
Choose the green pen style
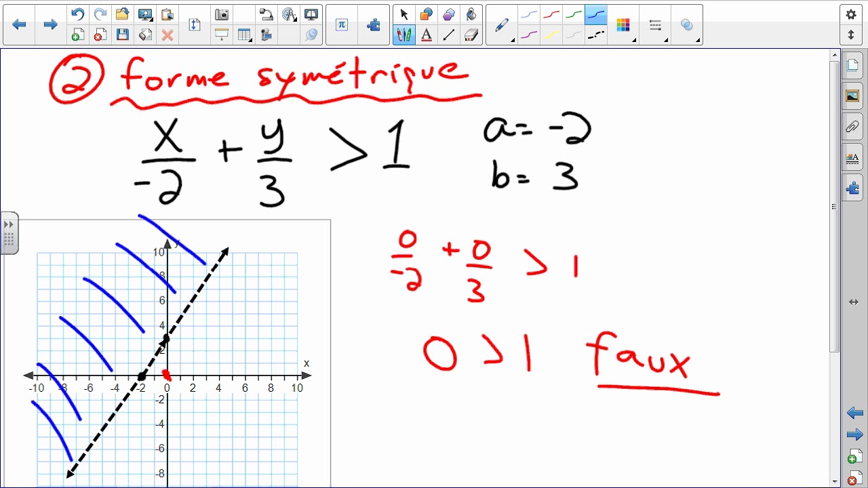click(x=574, y=14)
